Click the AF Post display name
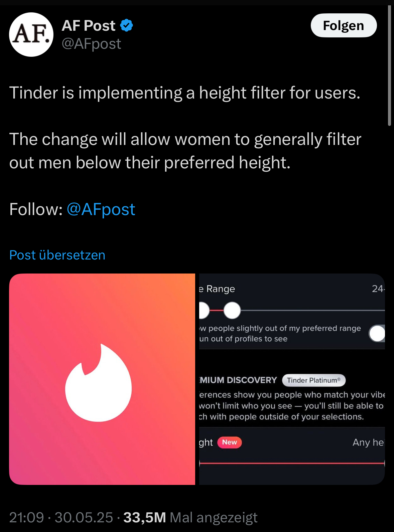The height and width of the screenshot is (532, 394). click(x=89, y=26)
